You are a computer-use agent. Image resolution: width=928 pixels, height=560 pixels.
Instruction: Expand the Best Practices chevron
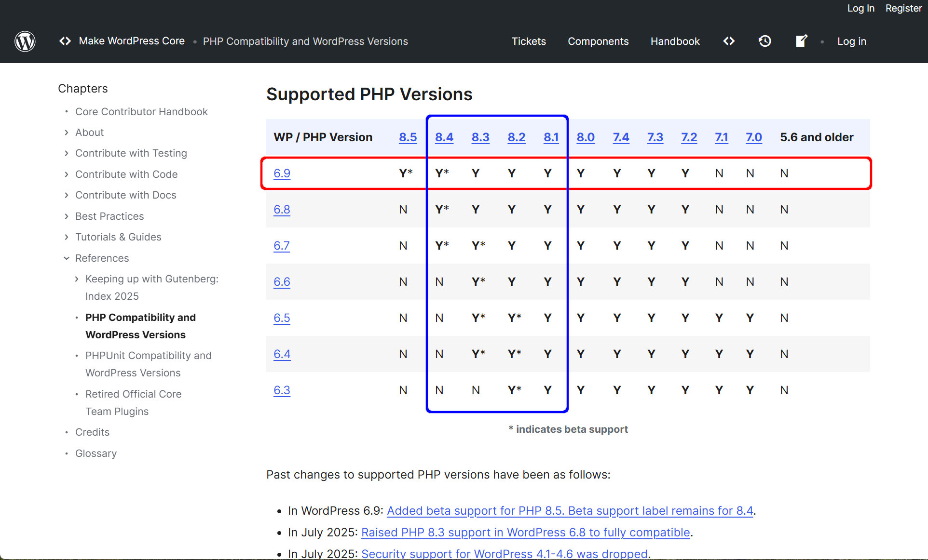67,216
